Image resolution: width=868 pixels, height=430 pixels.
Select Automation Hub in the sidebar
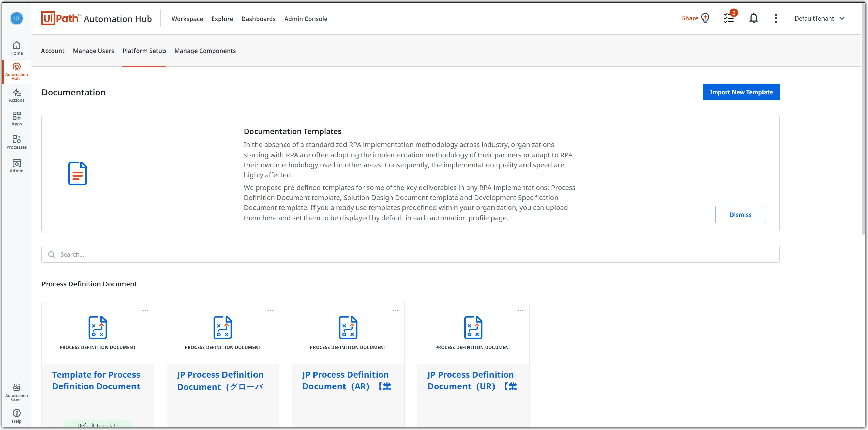coord(17,72)
